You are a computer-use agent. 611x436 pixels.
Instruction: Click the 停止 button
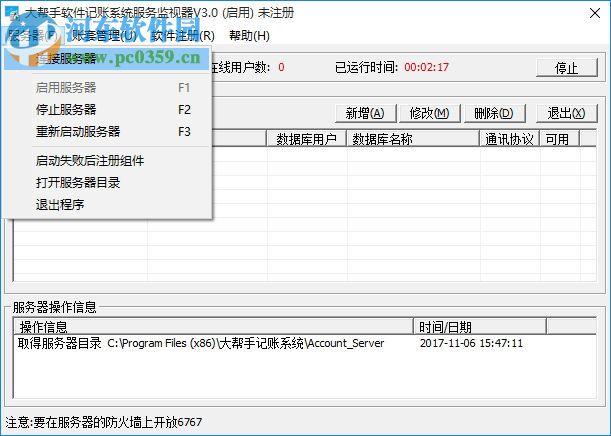coord(567,68)
